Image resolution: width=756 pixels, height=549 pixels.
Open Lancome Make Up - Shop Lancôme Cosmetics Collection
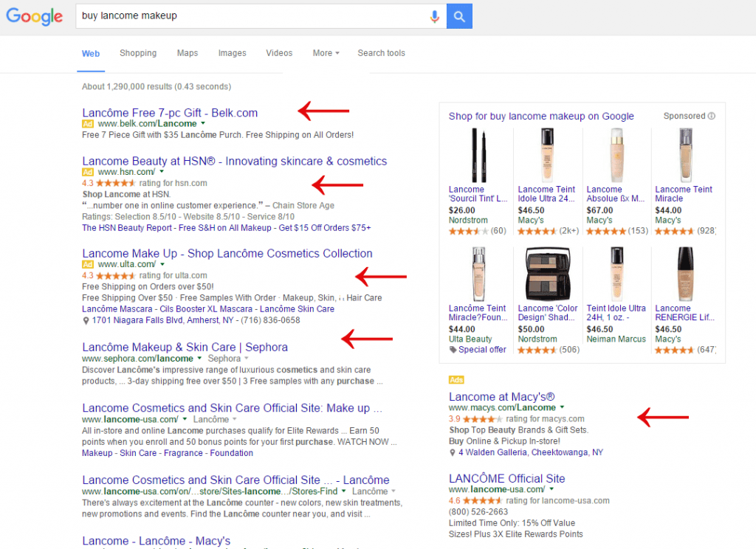[227, 254]
